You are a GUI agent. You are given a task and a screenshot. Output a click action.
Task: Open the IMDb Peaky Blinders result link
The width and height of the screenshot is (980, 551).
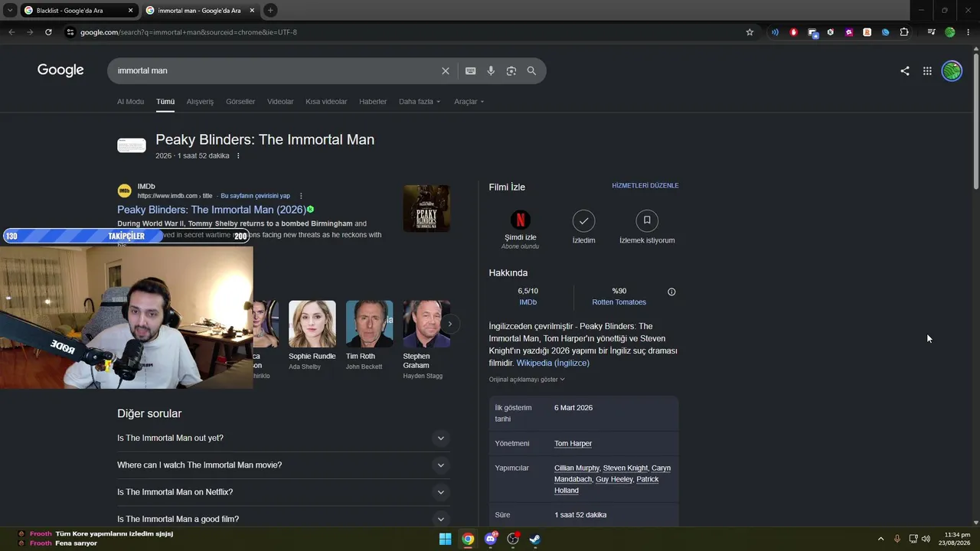[211, 210]
